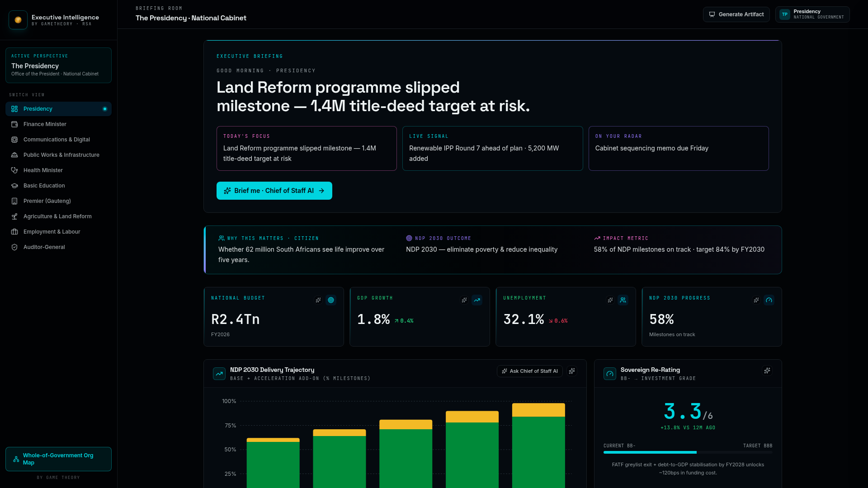Screen dimensions: 868x488
Task: Click the Executive Intelligence logo icon
Action: click(18, 20)
